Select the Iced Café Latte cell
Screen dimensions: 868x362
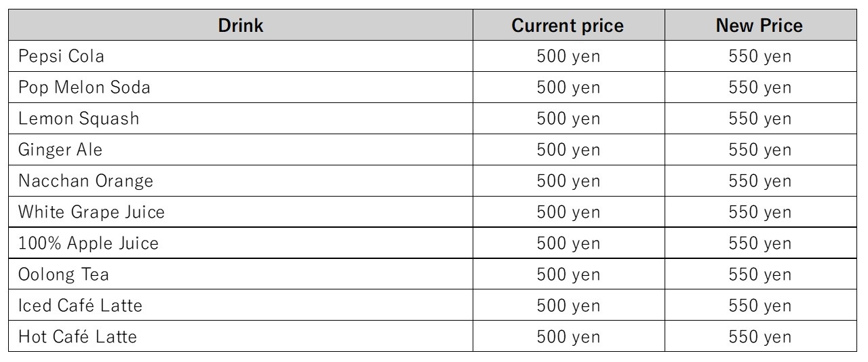[x=80, y=306]
